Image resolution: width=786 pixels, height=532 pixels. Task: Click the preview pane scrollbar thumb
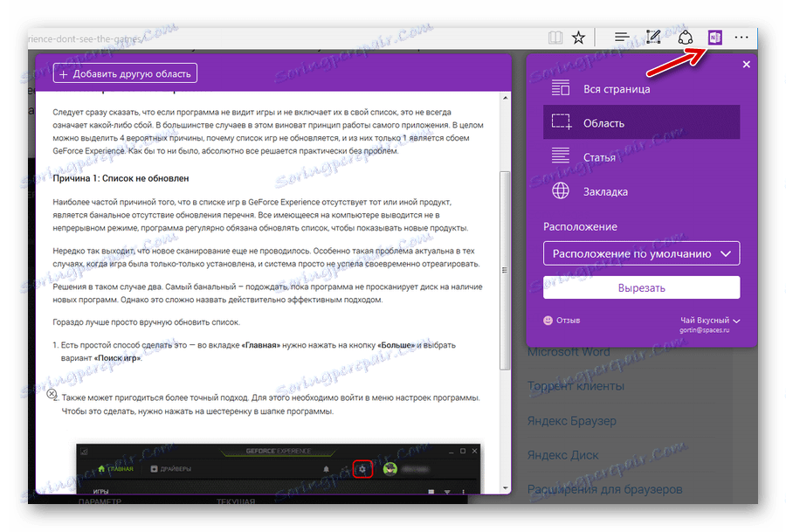[x=505, y=271]
